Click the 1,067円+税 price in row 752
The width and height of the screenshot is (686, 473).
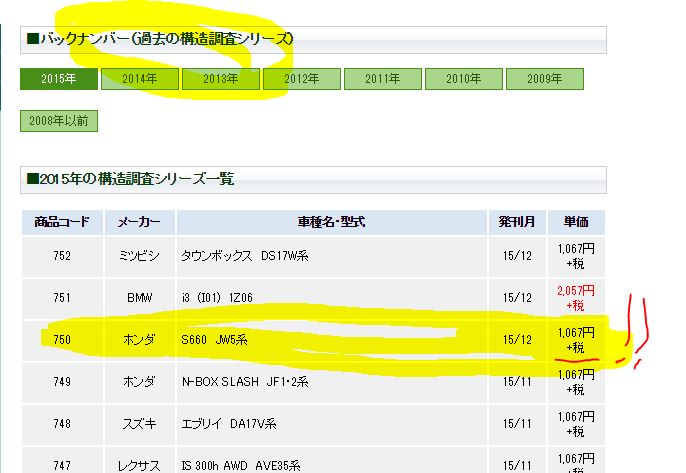(576, 256)
